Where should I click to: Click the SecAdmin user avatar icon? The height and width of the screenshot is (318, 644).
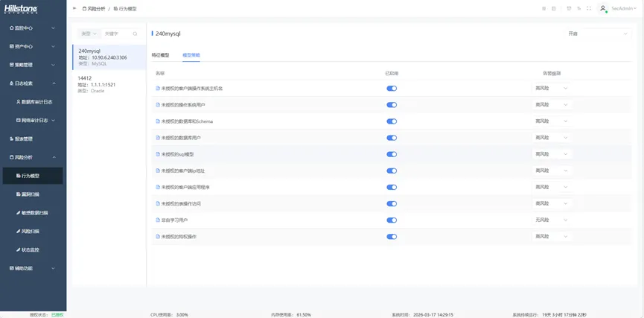coord(603,8)
